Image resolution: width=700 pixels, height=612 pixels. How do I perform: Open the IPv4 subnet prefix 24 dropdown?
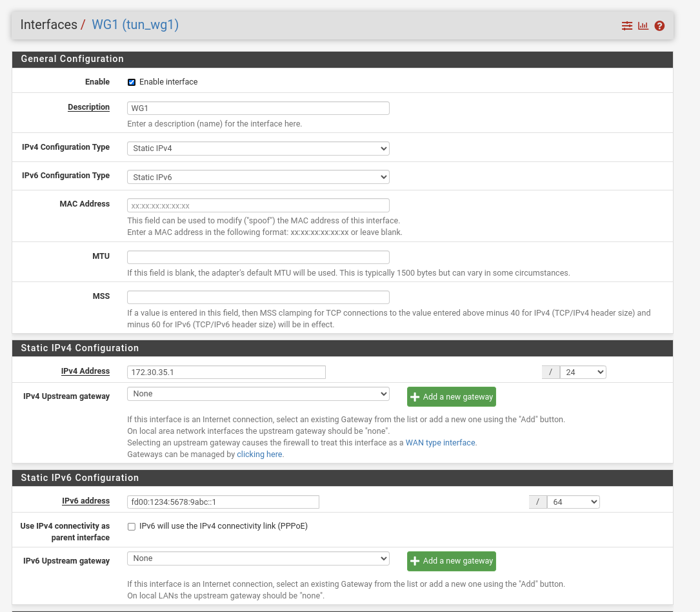pyautogui.click(x=582, y=372)
